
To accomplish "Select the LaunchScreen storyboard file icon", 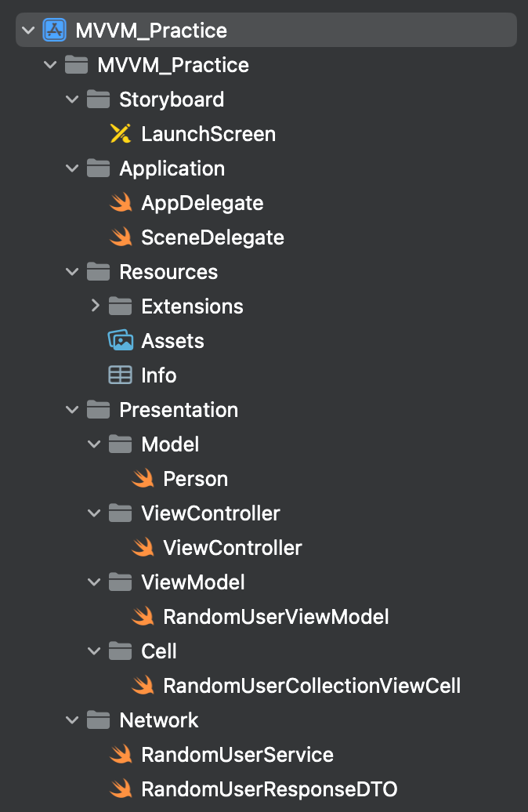I will pos(121,133).
